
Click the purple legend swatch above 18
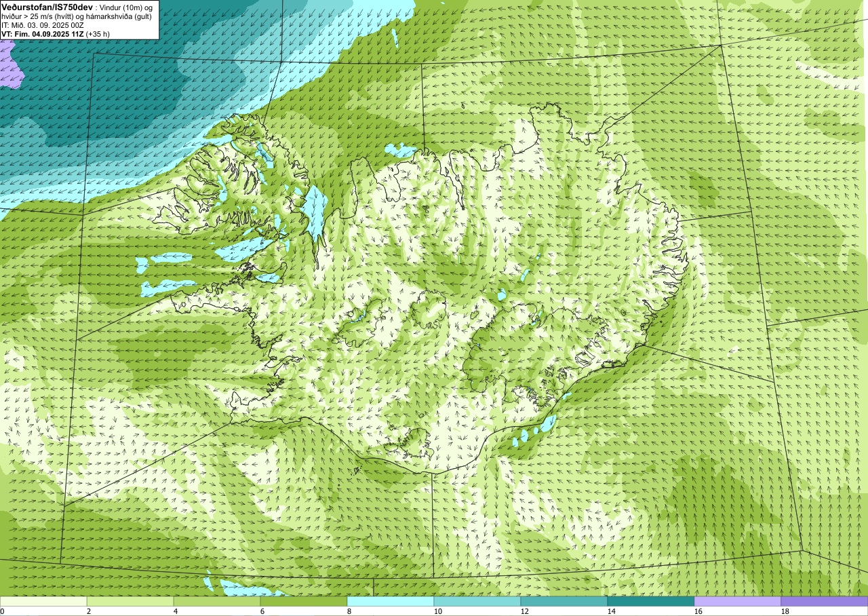pyautogui.click(x=825, y=601)
